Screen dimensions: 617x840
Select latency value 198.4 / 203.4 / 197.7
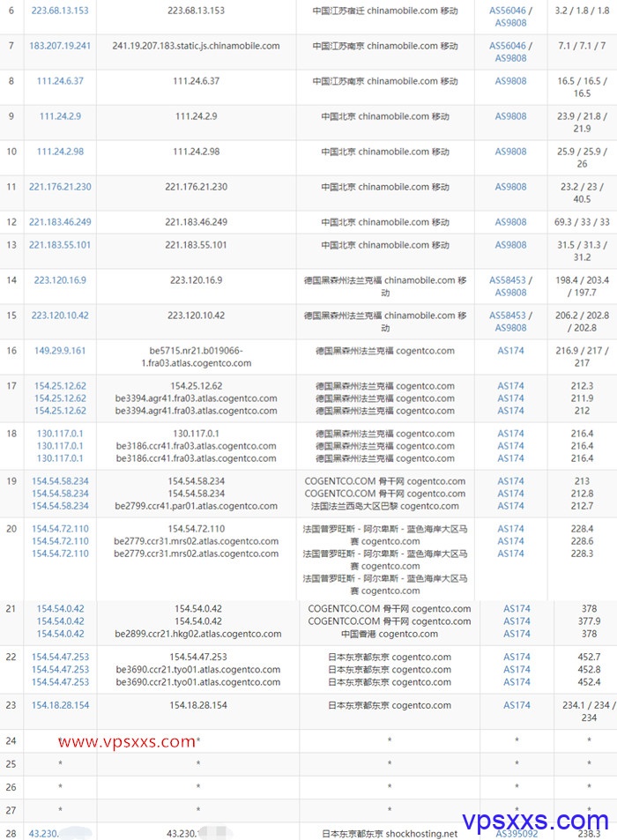583,286
